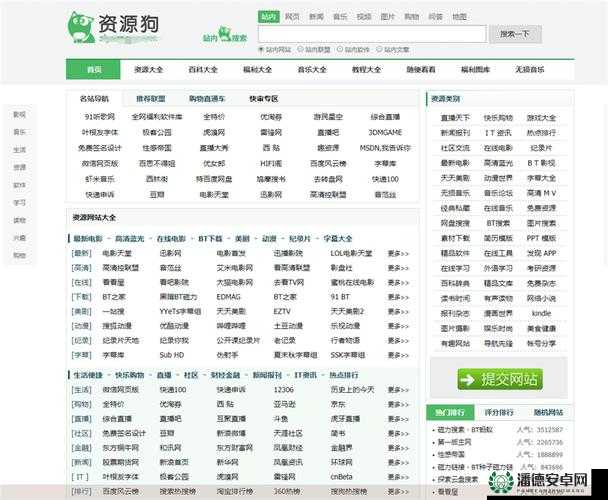Open the PPT模板 category link
608x500 pixels.
pyautogui.click(x=541, y=238)
